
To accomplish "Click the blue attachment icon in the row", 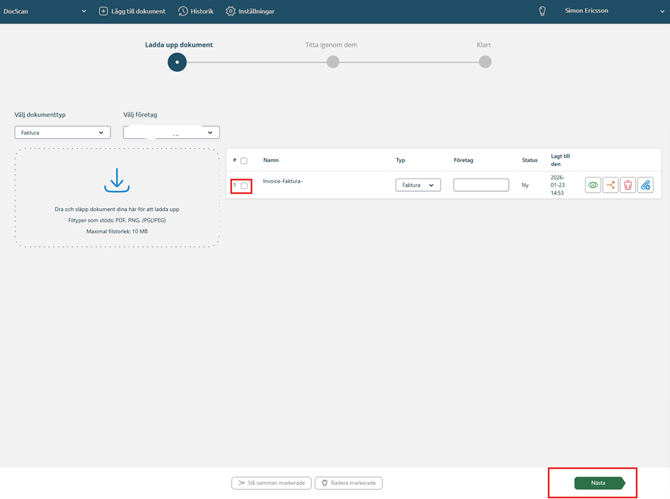I will [x=646, y=185].
